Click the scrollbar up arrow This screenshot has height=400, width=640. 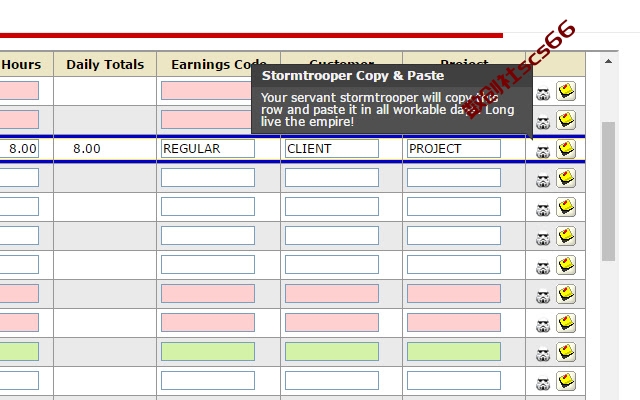tap(608, 61)
